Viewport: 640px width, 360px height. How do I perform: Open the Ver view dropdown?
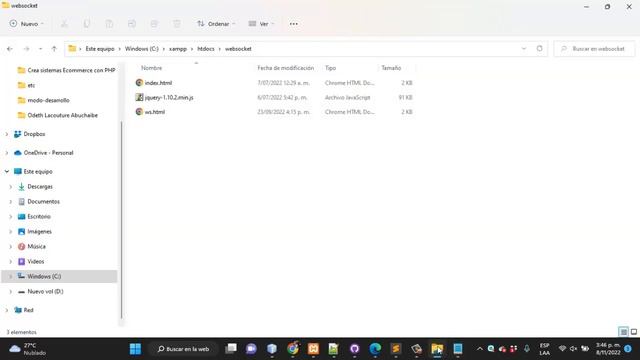[261, 24]
